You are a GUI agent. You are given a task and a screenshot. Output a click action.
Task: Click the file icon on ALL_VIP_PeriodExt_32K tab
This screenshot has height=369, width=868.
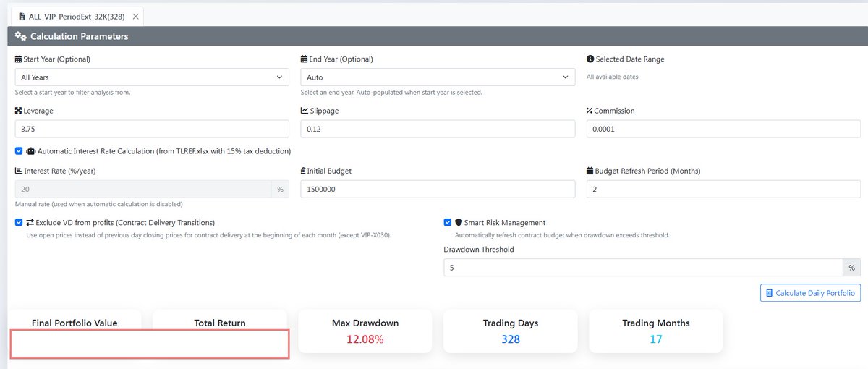point(22,15)
